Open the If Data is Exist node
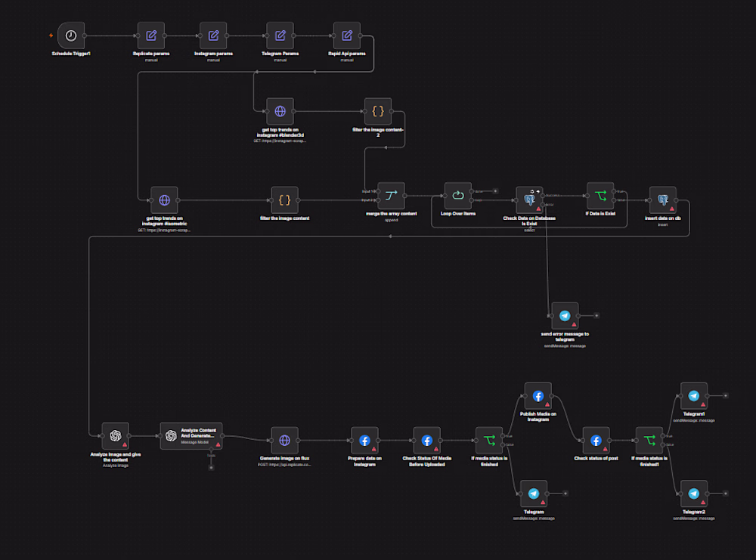This screenshot has height=560, width=756. [600, 196]
